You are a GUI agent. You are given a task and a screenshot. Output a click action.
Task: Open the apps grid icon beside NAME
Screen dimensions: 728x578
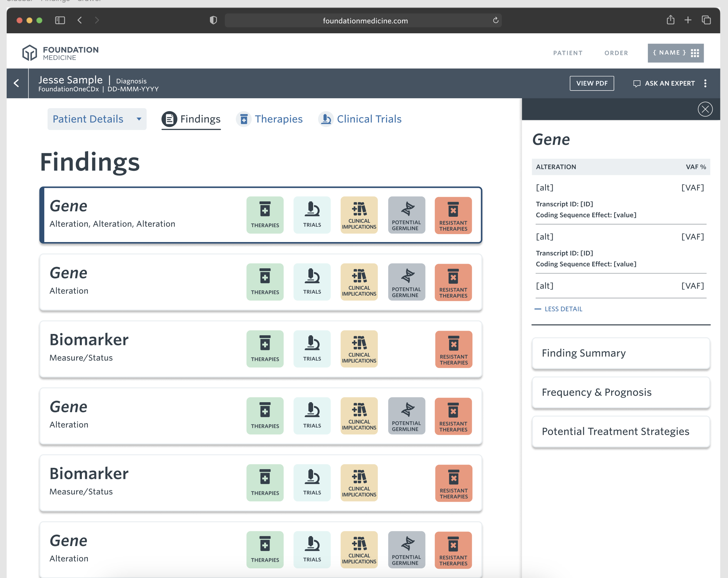(x=695, y=53)
